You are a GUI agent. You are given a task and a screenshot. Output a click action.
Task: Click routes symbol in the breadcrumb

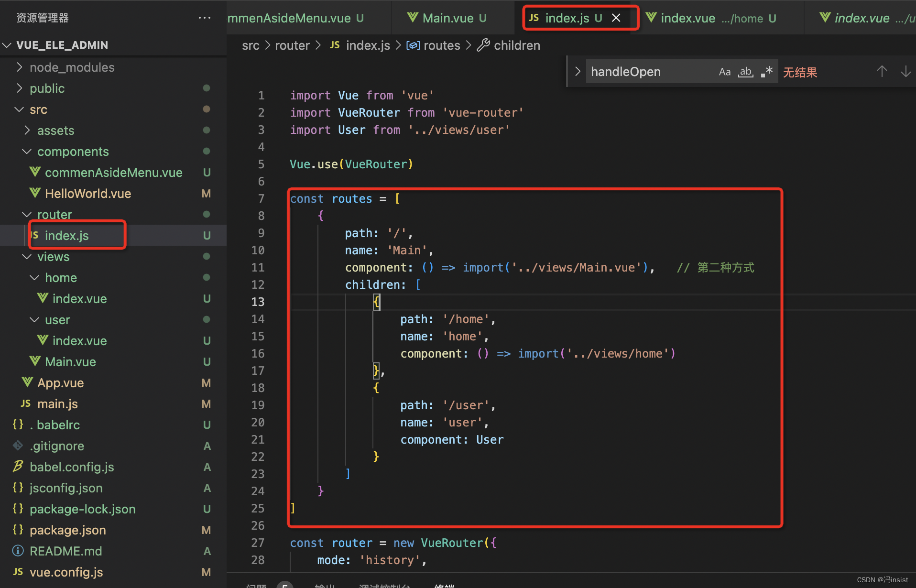(442, 45)
